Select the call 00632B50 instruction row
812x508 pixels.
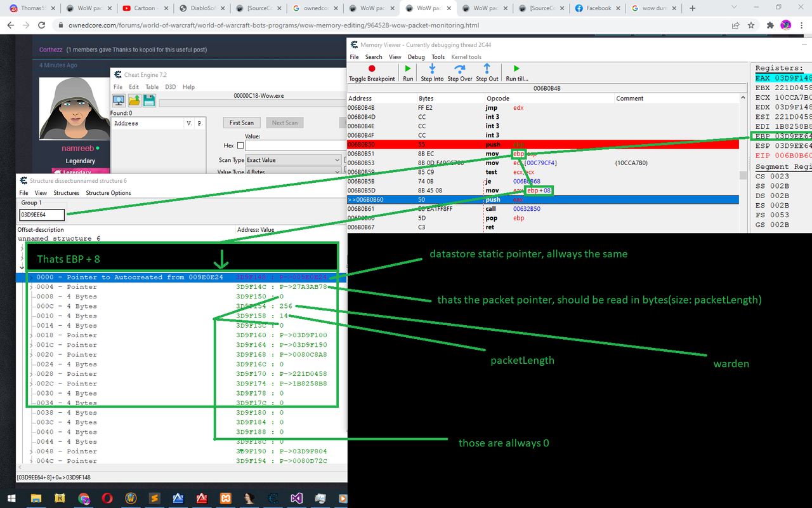543,208
